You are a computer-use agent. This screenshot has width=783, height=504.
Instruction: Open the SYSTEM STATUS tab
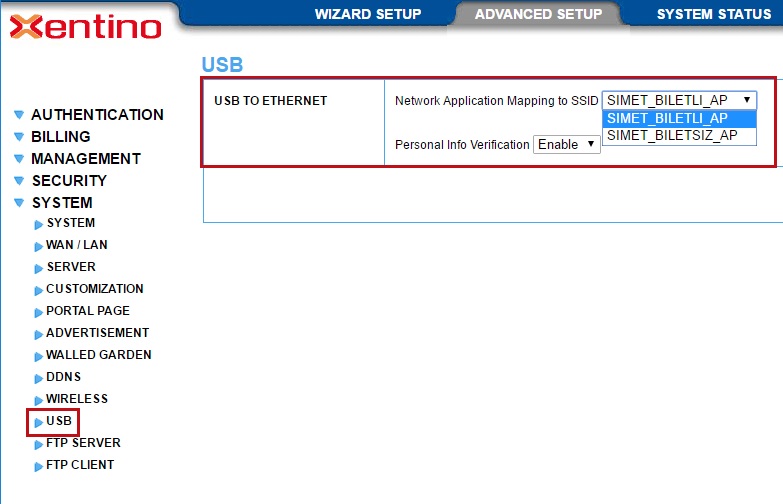pos(713,14)
